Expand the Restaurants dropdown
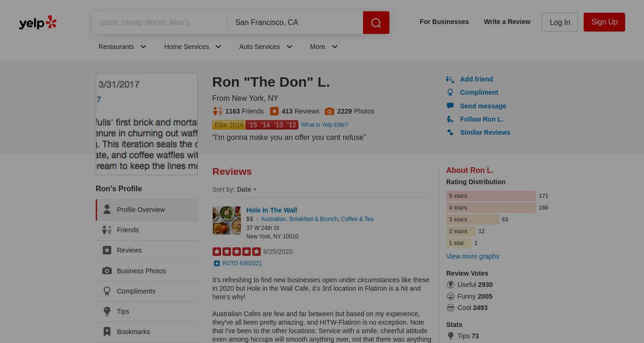This screenshot has width=644, height=343. click(123, 47)
